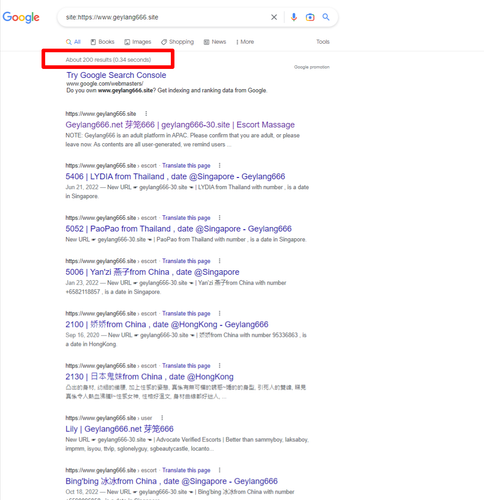The height and width of the screenshot is (500, 484).
Task: Open the 2130 from China HongKong result
Action: tap(149, 377)
